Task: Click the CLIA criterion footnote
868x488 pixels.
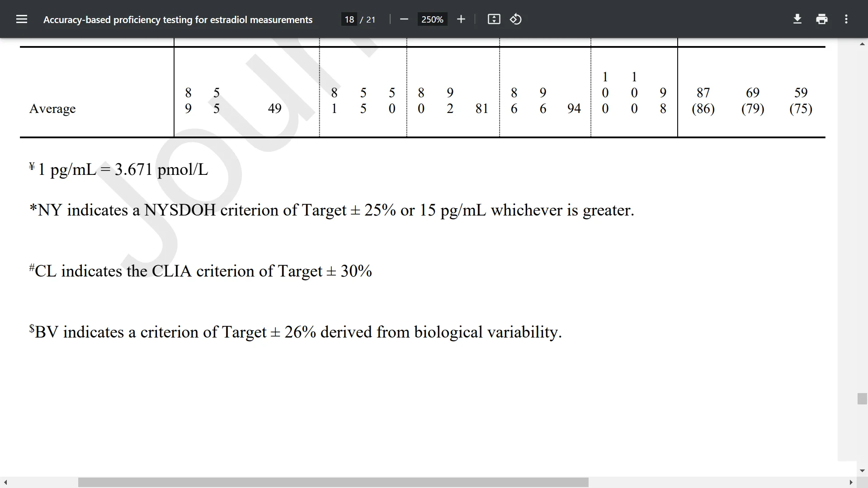Action: click(x=200, y=271)
